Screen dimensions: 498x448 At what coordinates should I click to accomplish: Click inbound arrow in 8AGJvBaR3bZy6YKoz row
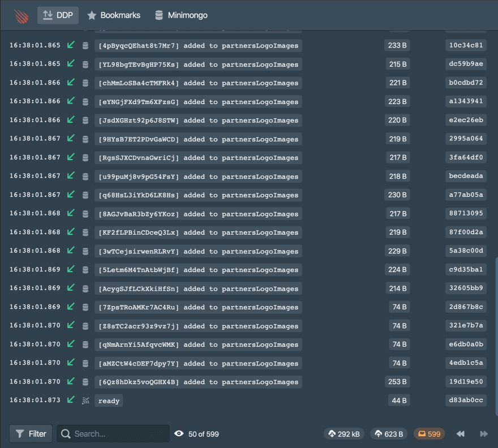tap(71, 213)
